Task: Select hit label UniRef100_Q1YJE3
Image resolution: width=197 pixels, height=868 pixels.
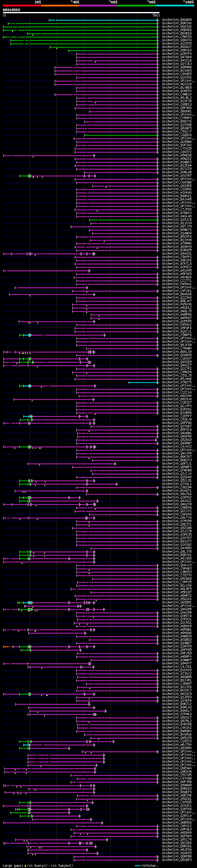Action: pos(177,64)
